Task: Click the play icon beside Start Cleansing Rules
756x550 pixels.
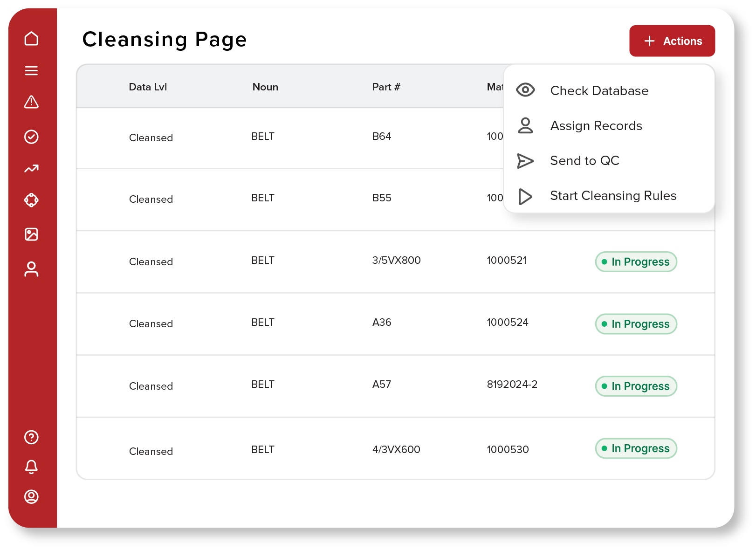Action: click(525, 197)
